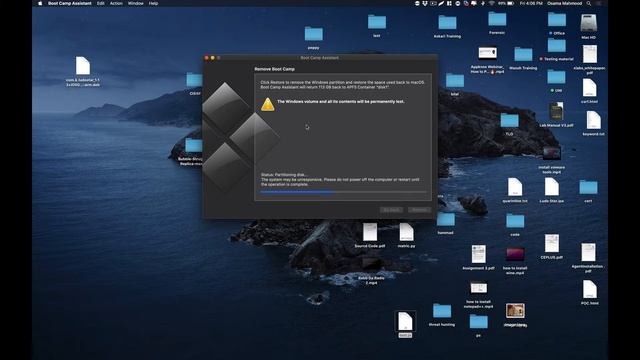Select the CEPLUS.pdf file
Screen dimensions: 640x360
(552, 243)
